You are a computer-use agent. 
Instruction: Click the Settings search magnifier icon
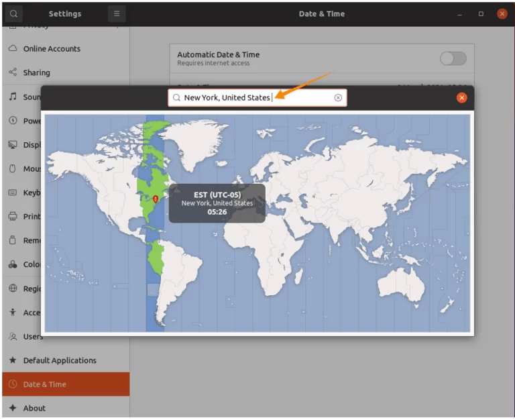tap(13, 14)
